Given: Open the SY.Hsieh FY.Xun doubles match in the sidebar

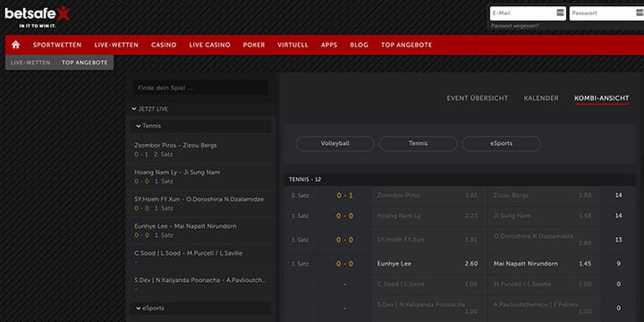Looking at the screenshot, I should (200, 204).
